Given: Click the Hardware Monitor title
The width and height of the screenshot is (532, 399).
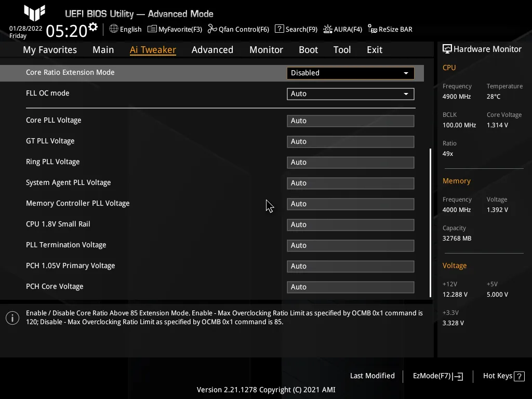Looking at the screenshot, I should pos(487,49).
